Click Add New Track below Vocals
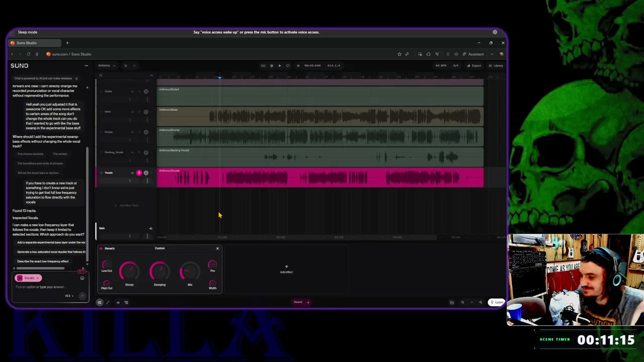The width and height of the screenshot is (644, 362). 127,205
